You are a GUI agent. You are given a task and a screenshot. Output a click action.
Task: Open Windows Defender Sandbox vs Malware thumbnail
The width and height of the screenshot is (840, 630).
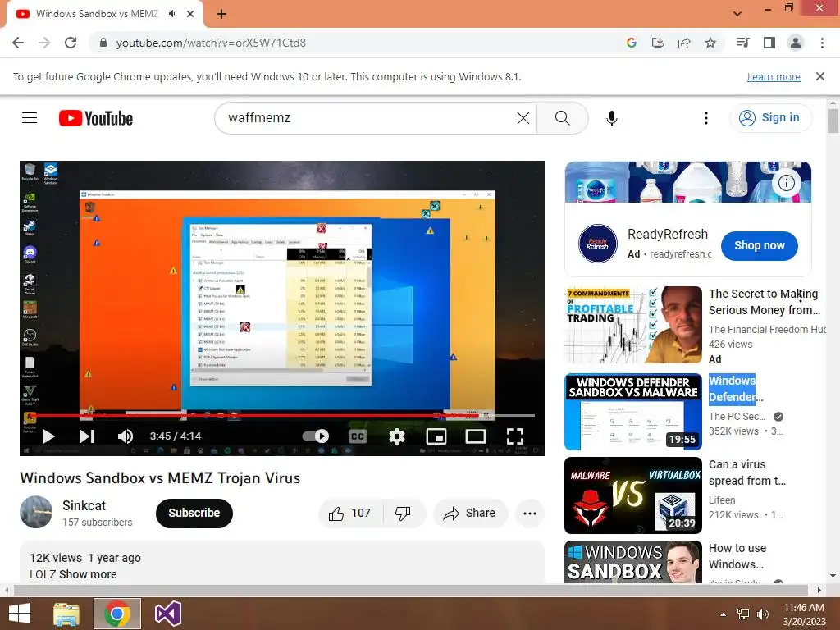633,412
